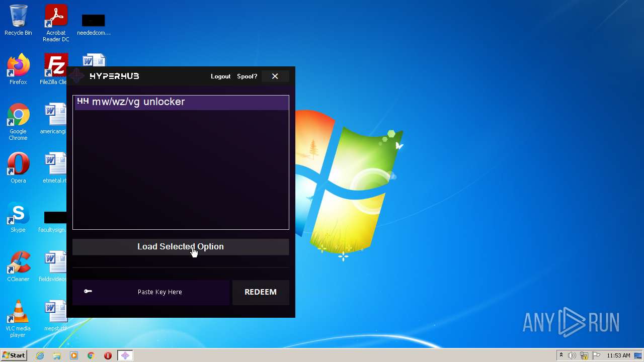Open the Recycle Bin desktop icon
Image resolution: width=644 pixels, height=362 pixels.
(x=18, y=21)
